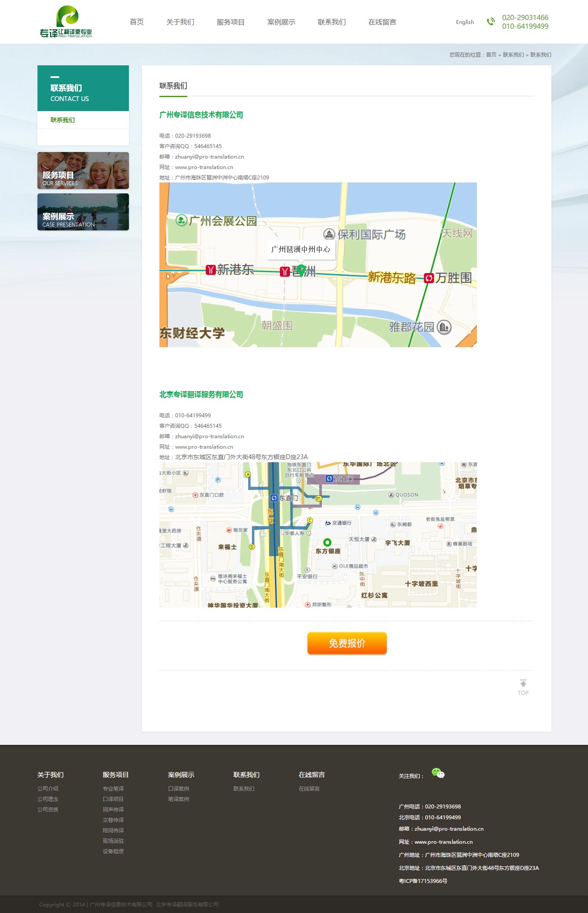588x913 pixels.
Task: Click 首页 in the breadcrumb path
Action: click(491, 55)
